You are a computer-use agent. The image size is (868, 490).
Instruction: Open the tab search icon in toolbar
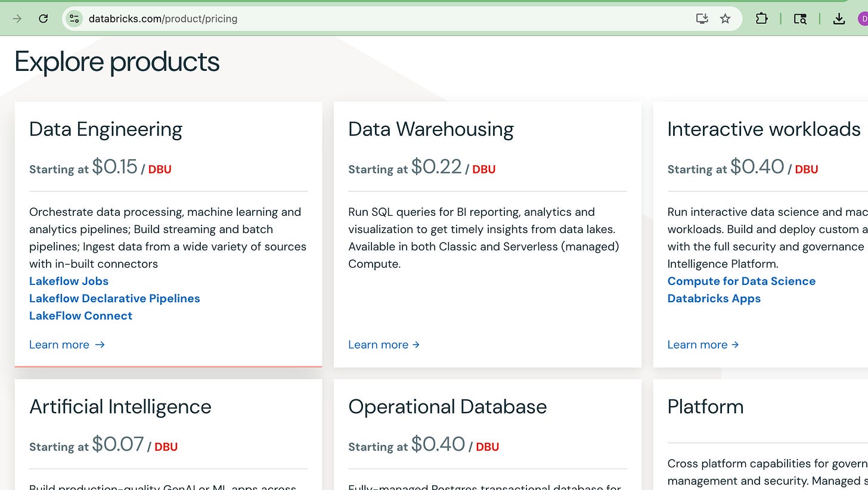coord(800,18)
